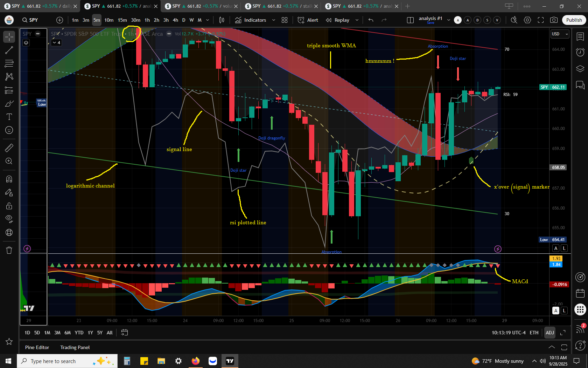This screenshot has height=368, width=588.
Task: Select the daily D timeframe
Action: (x=184, y=20)
